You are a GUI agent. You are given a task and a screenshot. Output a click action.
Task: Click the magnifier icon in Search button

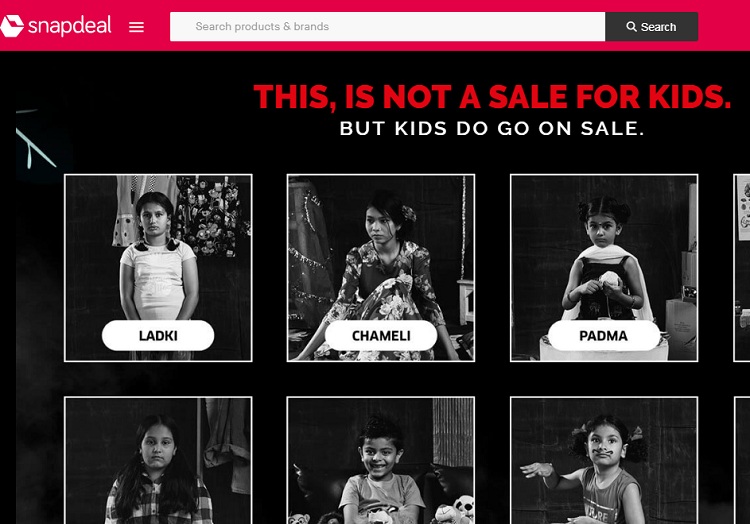[631, 27]
